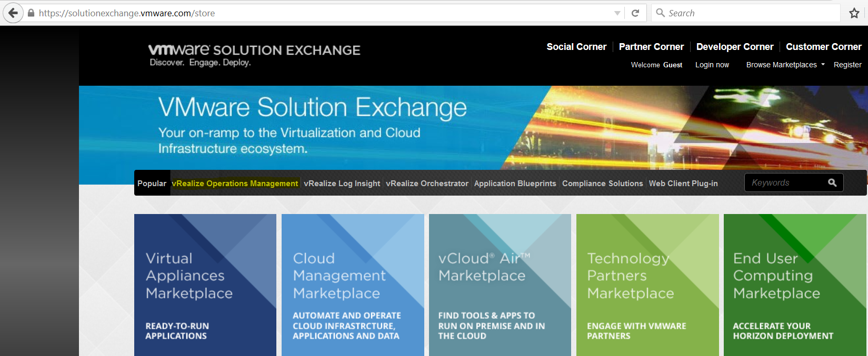Open the Customer Corner menu

(x=824, y=47)
